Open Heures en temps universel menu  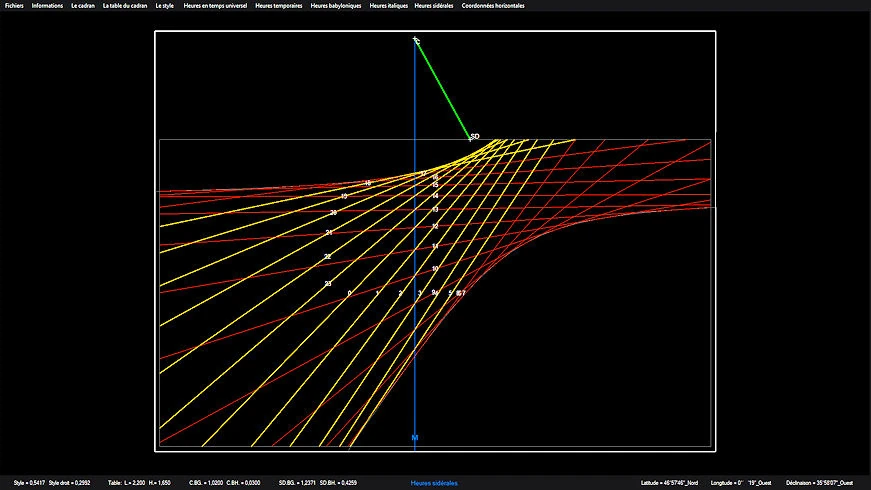pyautogui.click(x=216, y=6)
